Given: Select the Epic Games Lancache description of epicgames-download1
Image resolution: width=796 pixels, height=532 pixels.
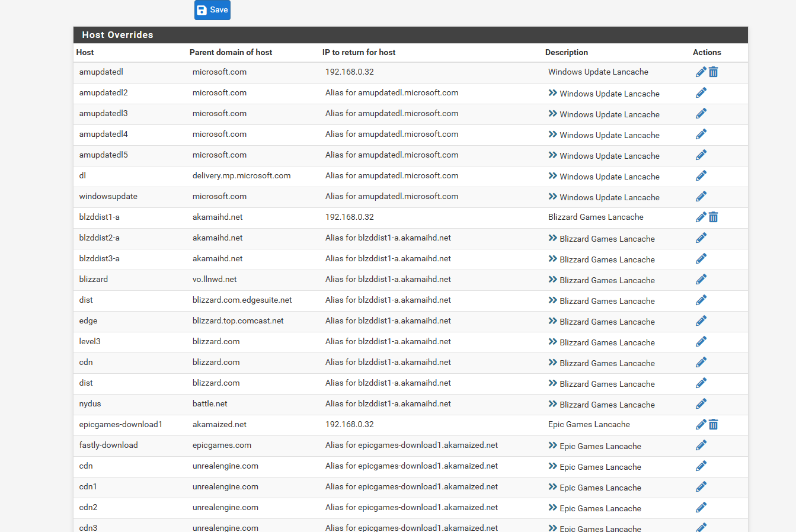Looking at the screenshot, I should [589, 424].
